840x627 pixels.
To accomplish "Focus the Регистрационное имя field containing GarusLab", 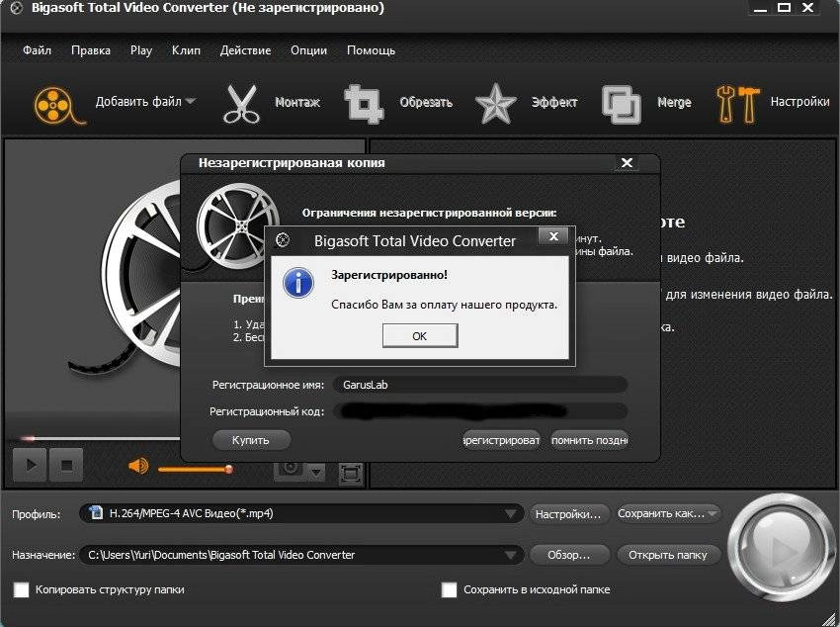I will point(480,385).
